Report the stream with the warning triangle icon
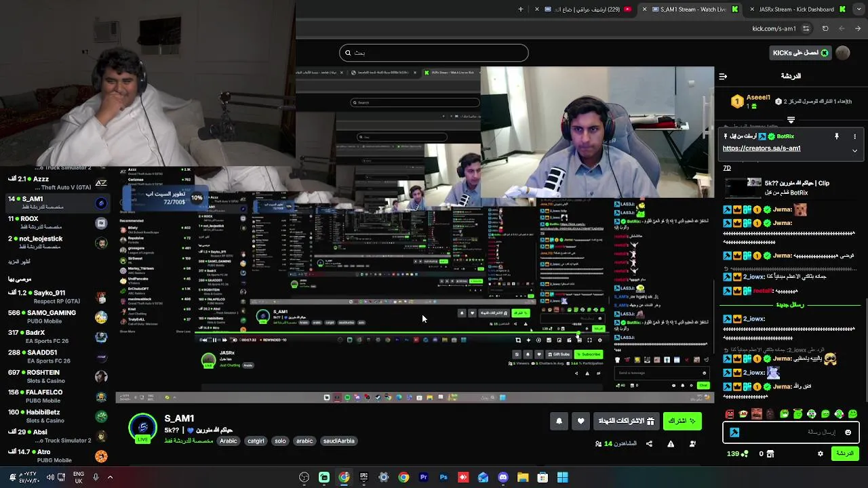868x488 pixels. tap(671, 444)
